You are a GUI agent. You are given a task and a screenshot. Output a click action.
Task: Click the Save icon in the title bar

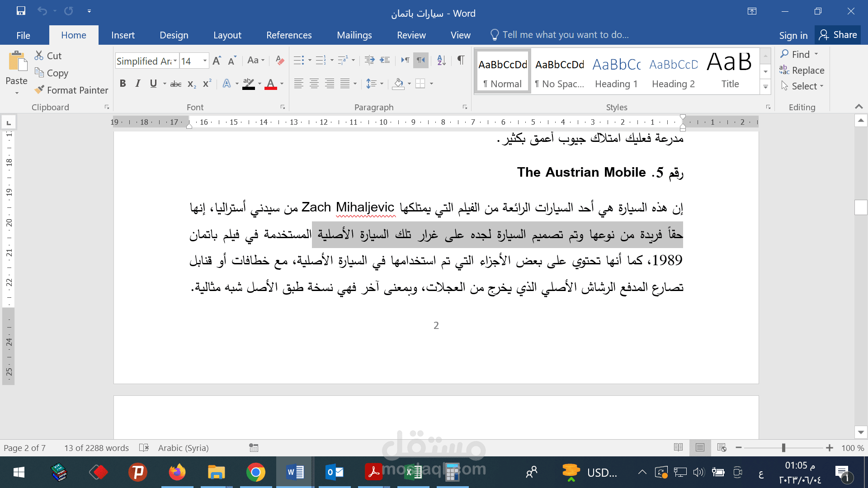(21, 11)
